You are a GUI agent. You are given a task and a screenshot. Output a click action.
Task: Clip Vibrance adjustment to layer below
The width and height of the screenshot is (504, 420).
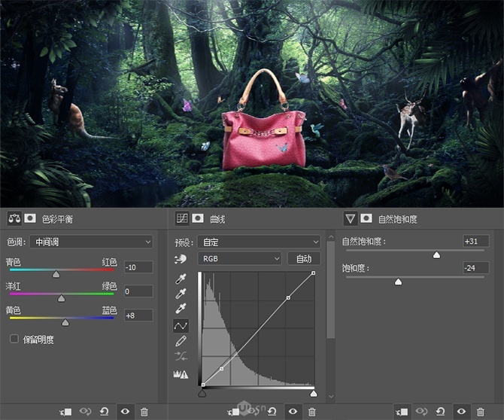point(402,412)
